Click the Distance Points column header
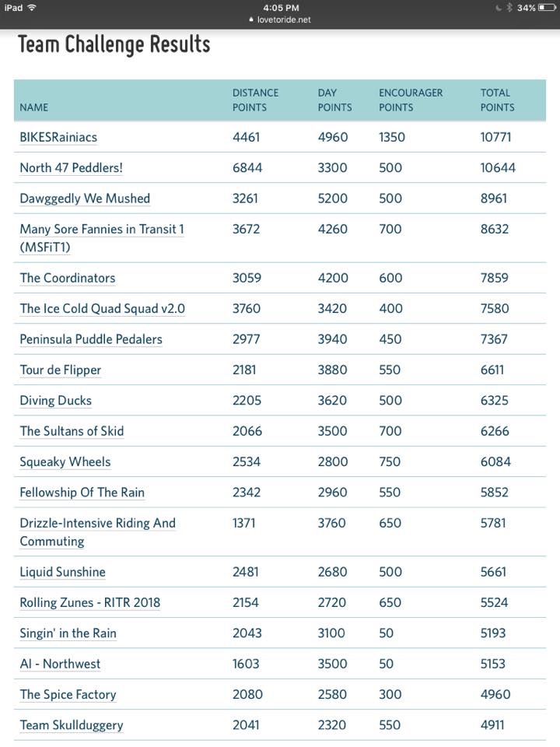This screenshot has width=560, height=747. coord(255,100)
